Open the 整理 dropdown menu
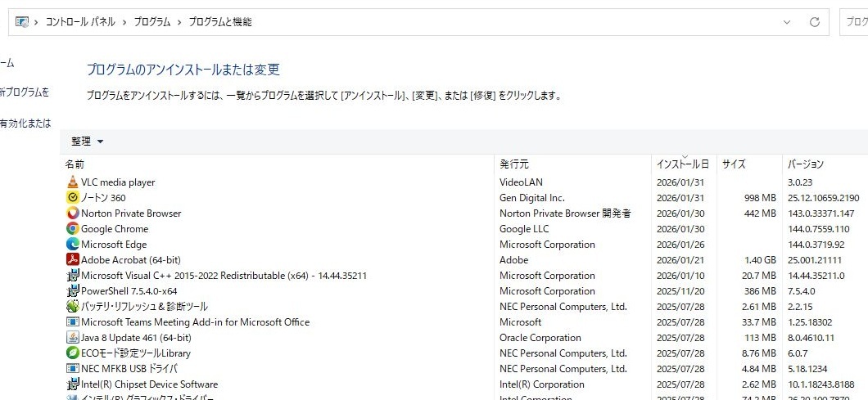Viewport: 868px width, 400px height. click(x=88, y=142)
